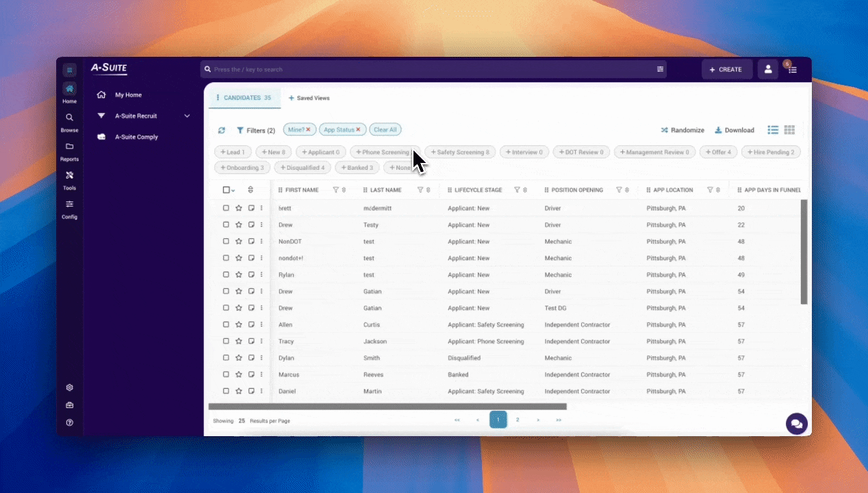
Task: Open the Reports folder icon
Action: pyautogui.click(x=69, y=147)
